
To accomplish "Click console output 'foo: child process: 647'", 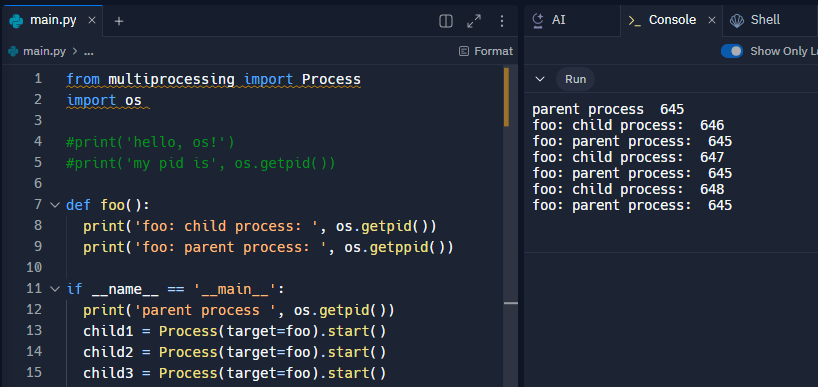I will tap(628, 157).
